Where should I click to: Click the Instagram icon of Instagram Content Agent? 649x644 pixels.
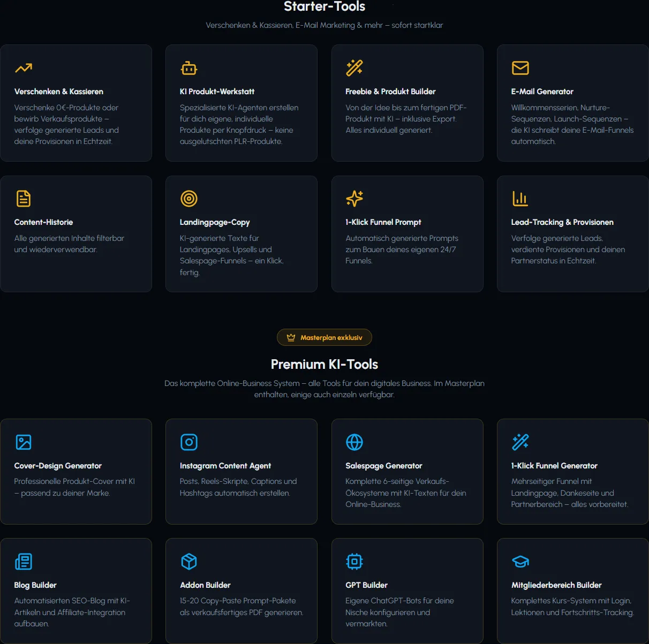pyautogui.click(x=189, y=442)
